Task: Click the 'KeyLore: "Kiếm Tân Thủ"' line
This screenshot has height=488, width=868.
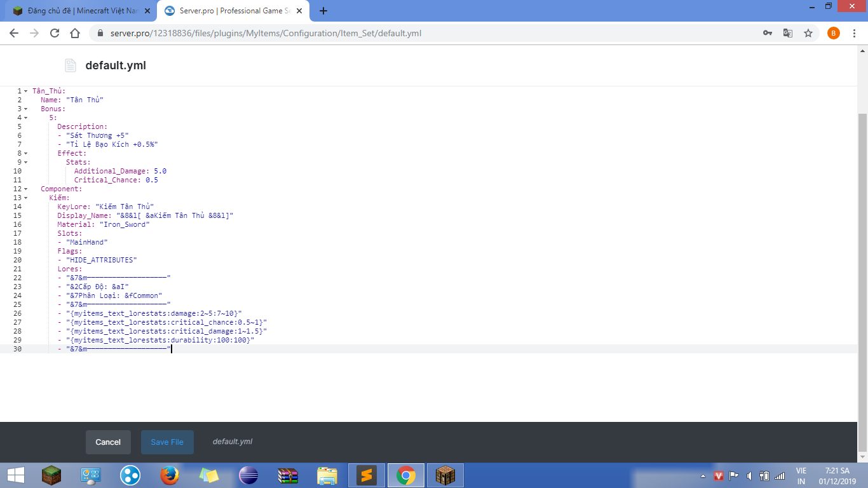Action: pyautogui.click(x=105, y=207)
